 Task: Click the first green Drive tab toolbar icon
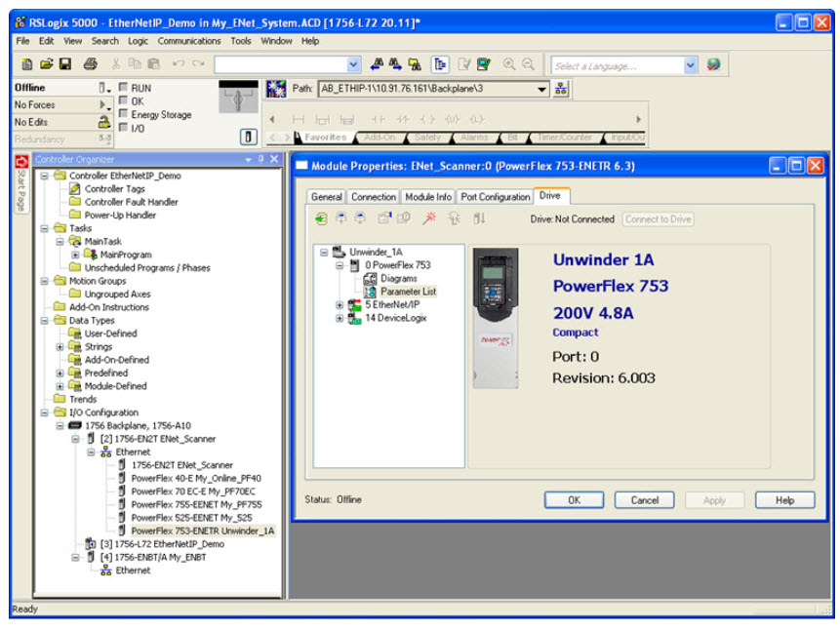[322, 219]
